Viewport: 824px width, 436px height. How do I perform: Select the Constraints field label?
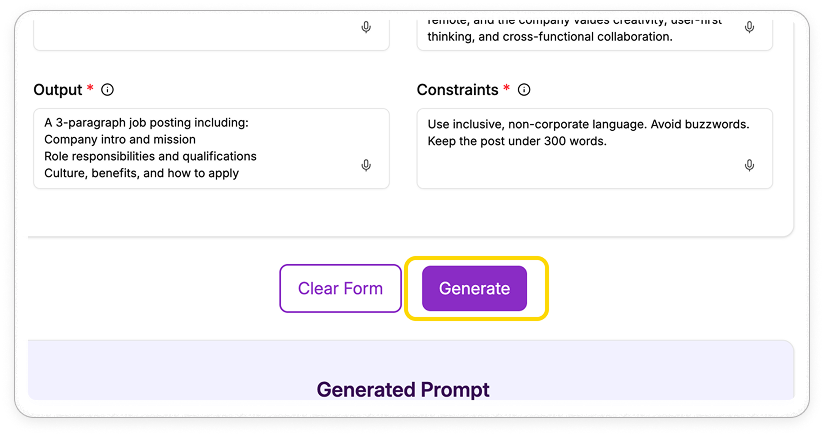point(457,90)
